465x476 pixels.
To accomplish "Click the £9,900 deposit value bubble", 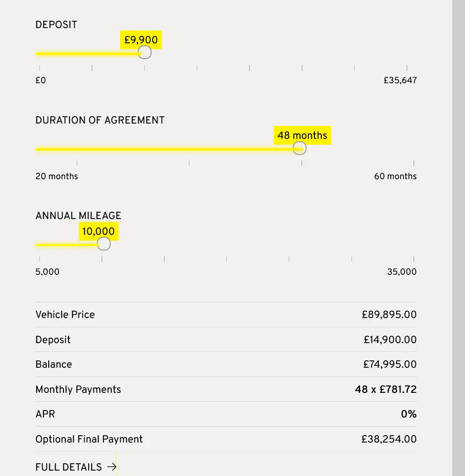I will [141, 40].
